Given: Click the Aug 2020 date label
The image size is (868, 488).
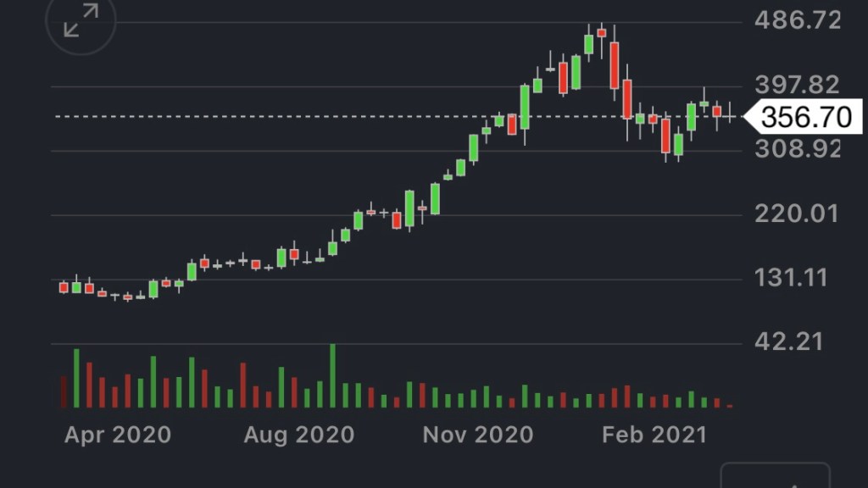Looking at the screenshot, I should pos(298,435).
